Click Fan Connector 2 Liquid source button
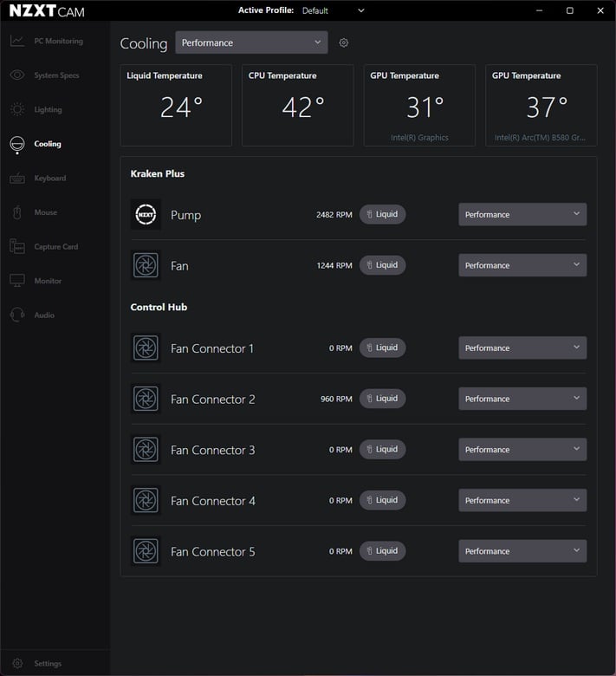The height and width of the screenshot is (676, 616). tap(382, 399)
